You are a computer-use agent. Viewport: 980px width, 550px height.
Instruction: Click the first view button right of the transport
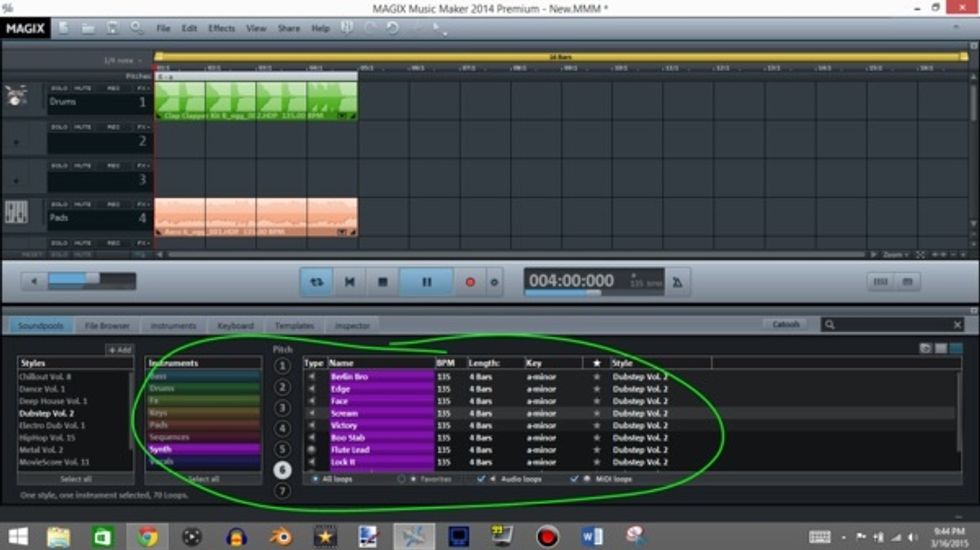[880, 282]
